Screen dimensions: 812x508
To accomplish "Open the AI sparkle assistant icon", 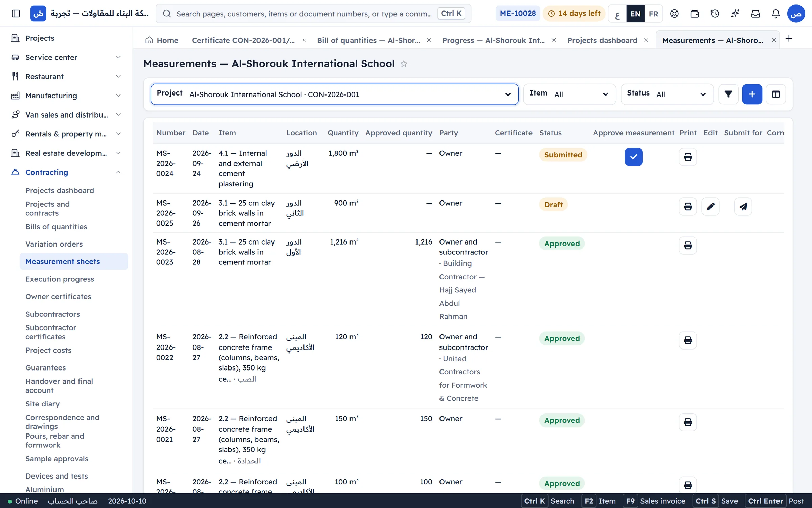I will [735, 14].
